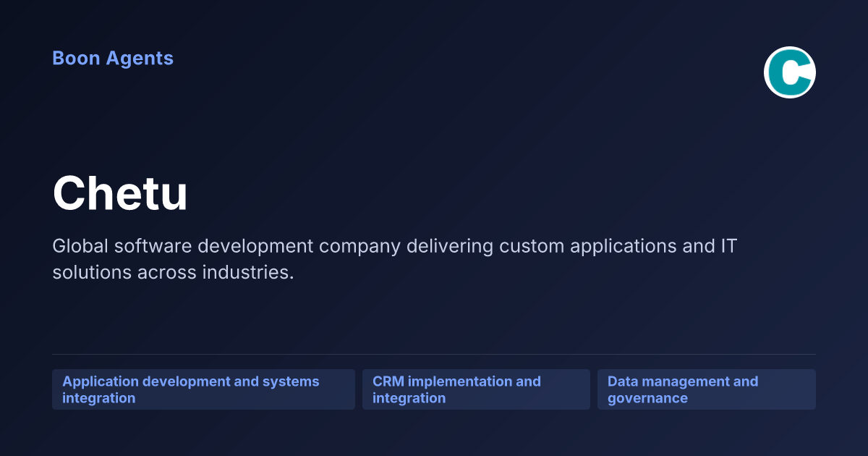Select Data management and governance tag
Image resolution: width=868 pixels, height=456 pixels.
[x=707, y=389]
